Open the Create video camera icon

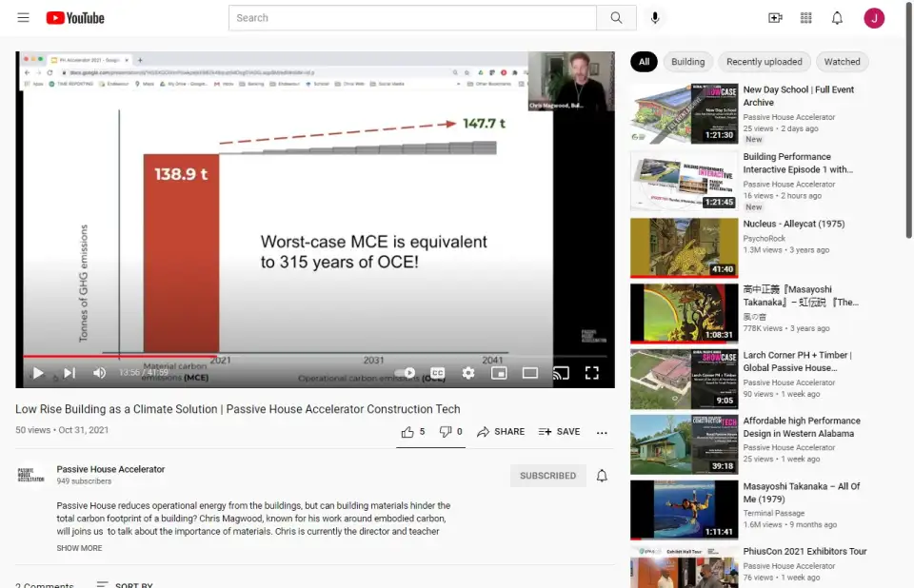(775, 18)
